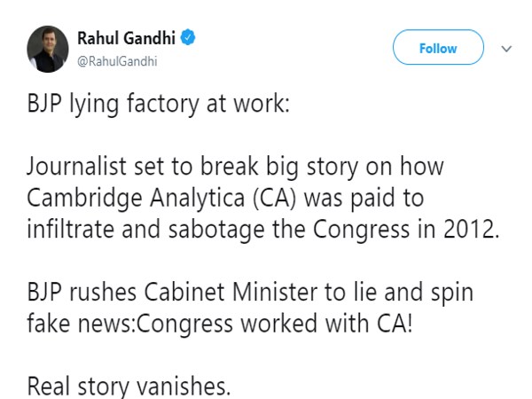532x399 pixels.
Task: Open the Rahul Gandhi display name link
Action: tap(127, 37)
